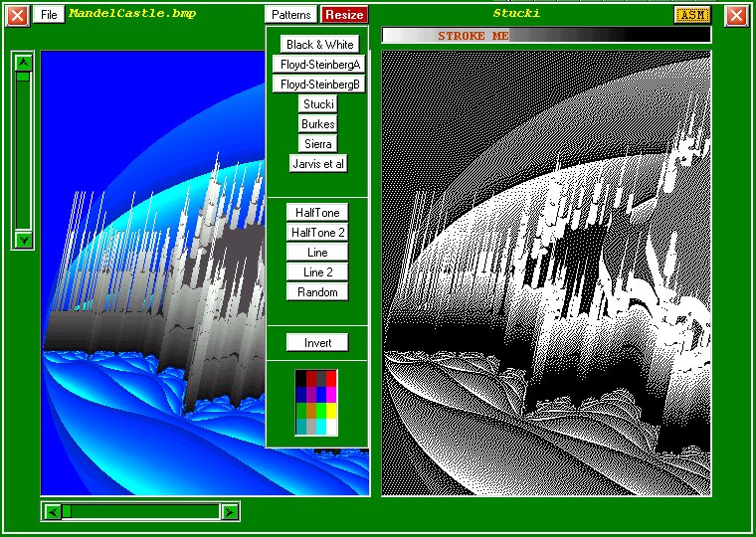Choose the Stucki dithering button
The width and height of the screenshot is (756, 537).
[318, 104]
